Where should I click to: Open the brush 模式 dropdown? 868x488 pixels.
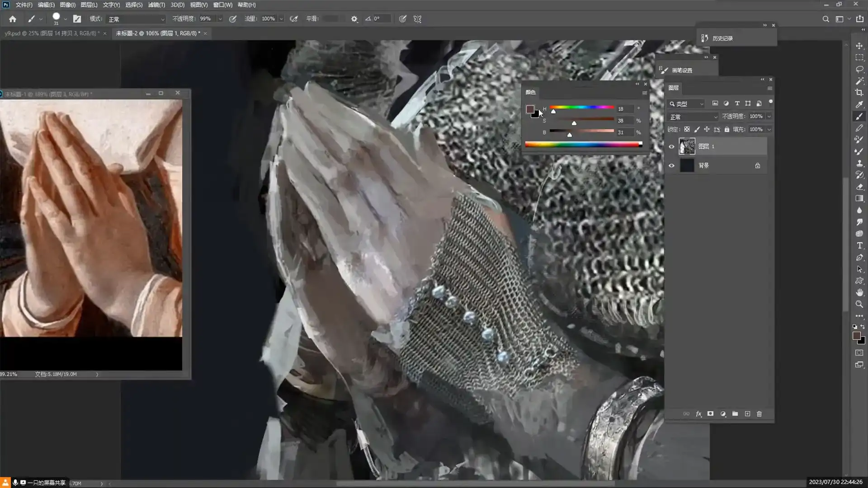[136, 19]
